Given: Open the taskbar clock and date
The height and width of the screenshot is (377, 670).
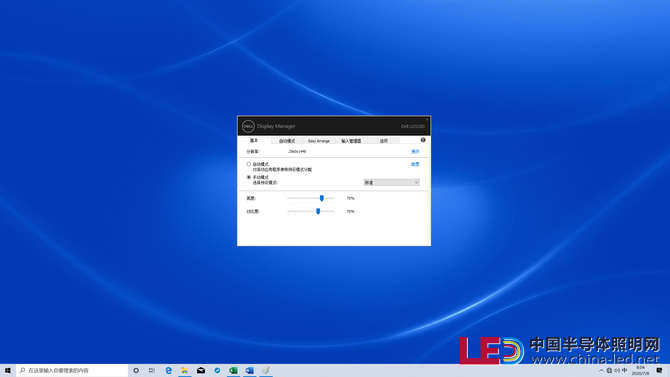Looking at the screenshot, I should 640,371.
